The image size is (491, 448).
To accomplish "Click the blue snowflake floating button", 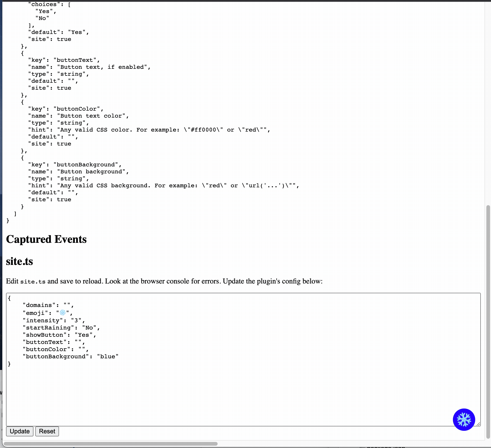I will point(464,419).
